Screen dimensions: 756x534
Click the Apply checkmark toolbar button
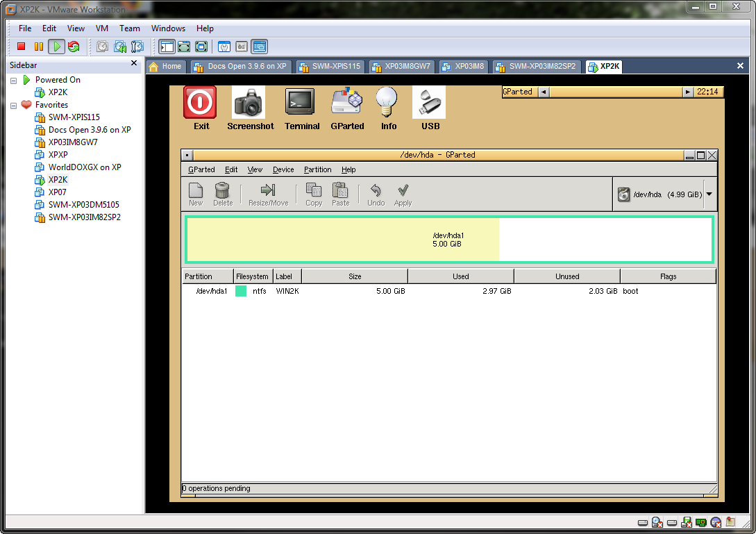coord(403,194)
